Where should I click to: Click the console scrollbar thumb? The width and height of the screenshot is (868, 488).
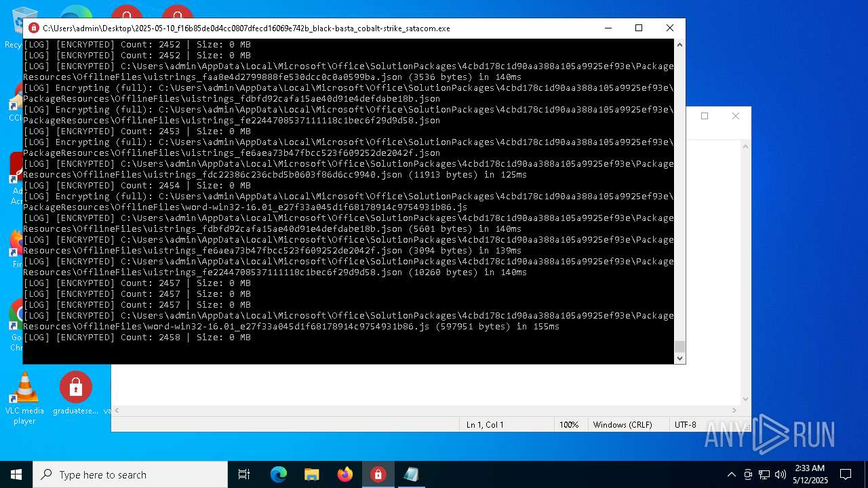pyautogui.click(x=679, y=346)
